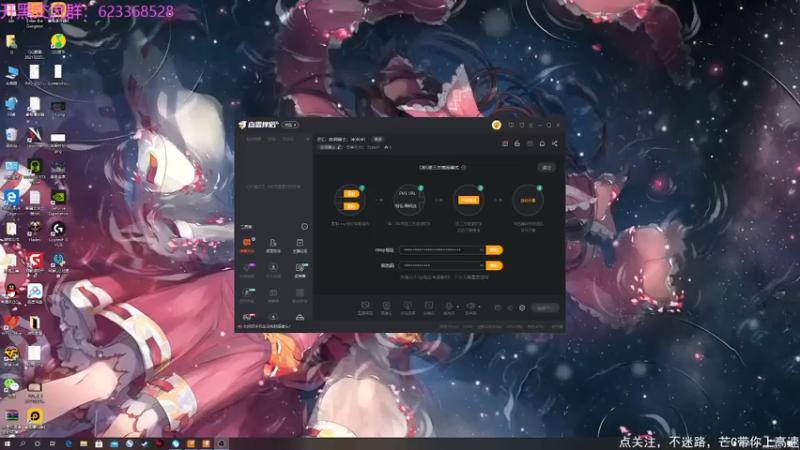Open File Explorer from taskbar
Screen dimensions: 800x450
[84, 444]
